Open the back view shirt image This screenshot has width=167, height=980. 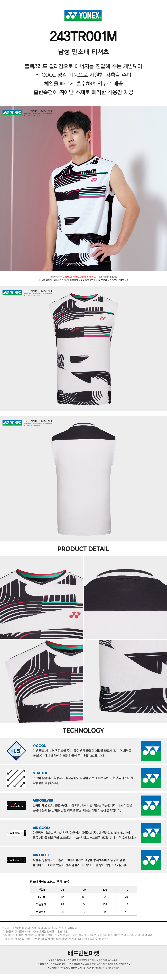[83, 479]
